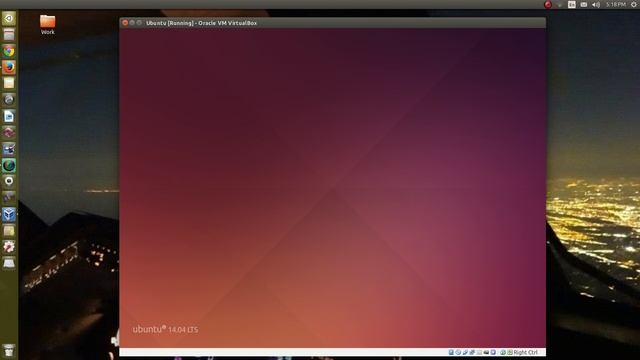
Task: Open the yellow sticky notes launcher icon
Action: click(x=9, y=231)
